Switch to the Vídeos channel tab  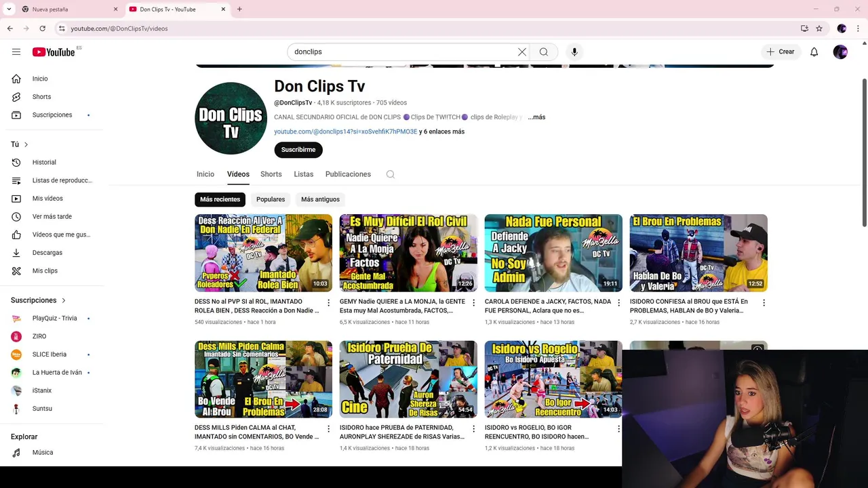coord(238,174)
